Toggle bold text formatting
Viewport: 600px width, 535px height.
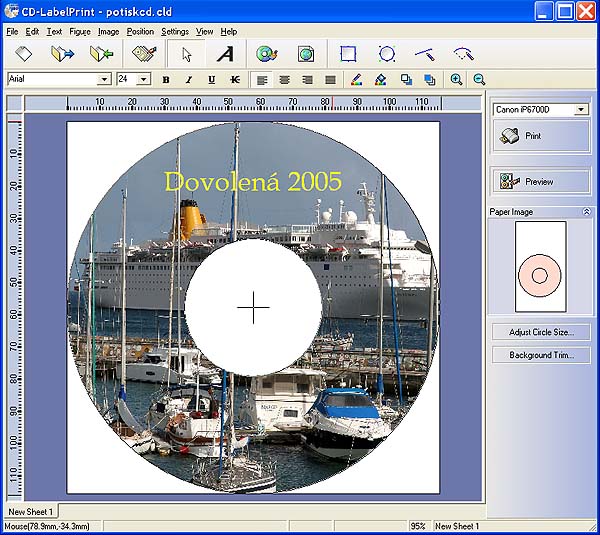pos(166,79)
